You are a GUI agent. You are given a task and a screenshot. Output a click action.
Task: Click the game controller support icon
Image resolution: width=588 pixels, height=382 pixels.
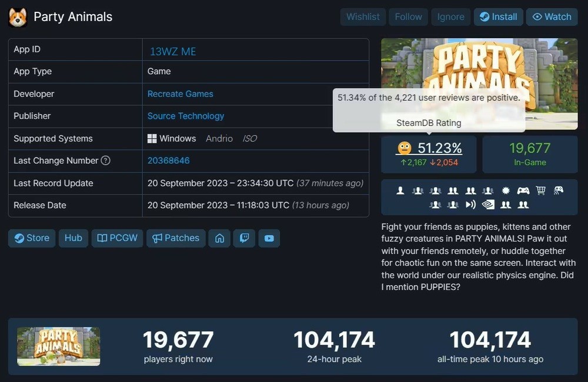pyautogui.click(x=523, y=191)
